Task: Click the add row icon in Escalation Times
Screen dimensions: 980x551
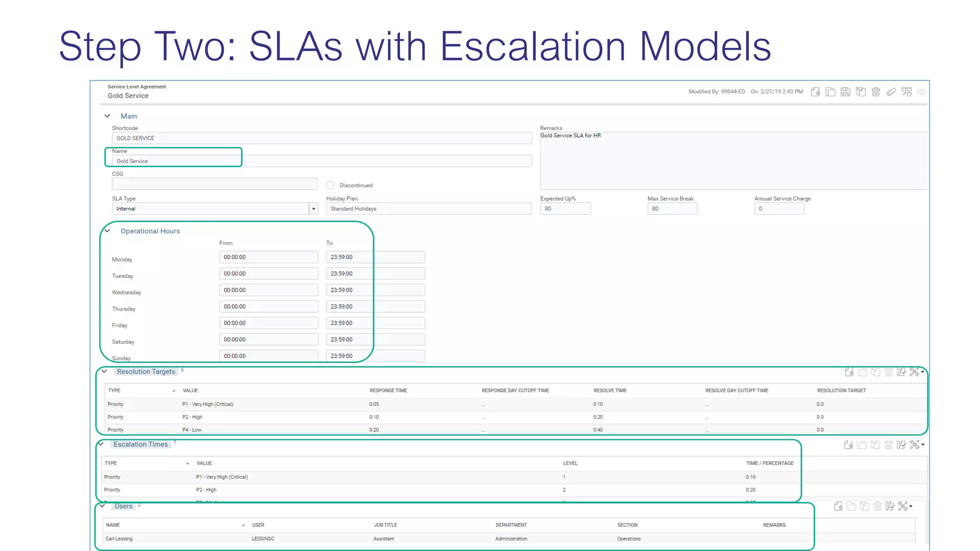Action: pyautogui.click(x=848, y=445)
